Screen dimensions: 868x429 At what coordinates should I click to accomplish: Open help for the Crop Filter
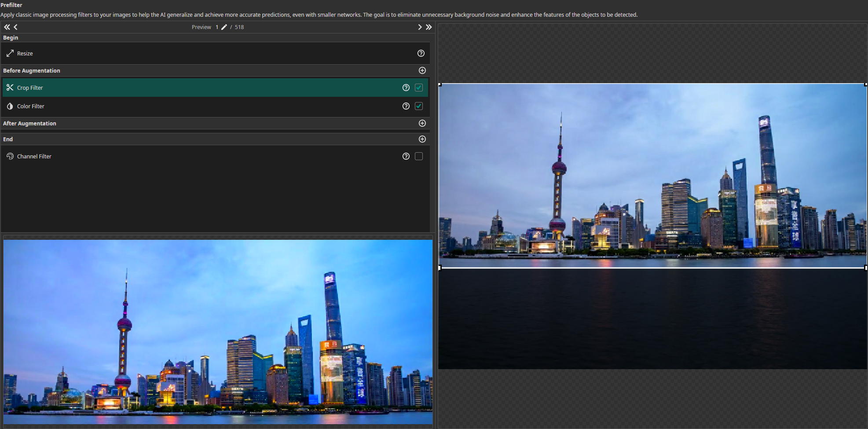click(x=406, y=87)
